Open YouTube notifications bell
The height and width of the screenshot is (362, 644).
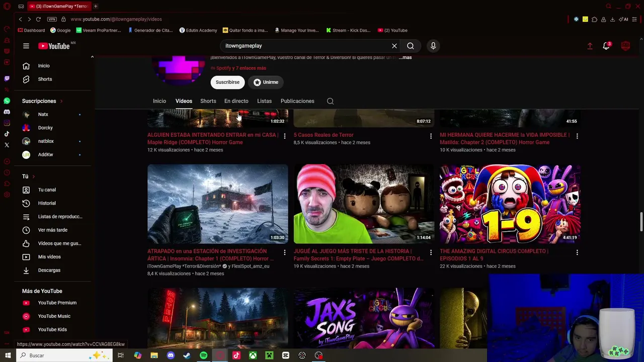click(607, 46)
